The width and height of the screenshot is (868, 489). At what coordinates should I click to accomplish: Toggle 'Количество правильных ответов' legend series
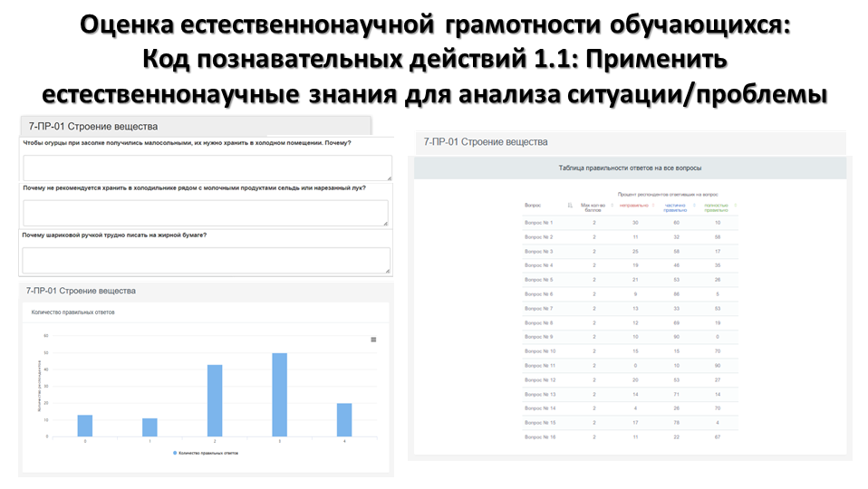tap(207, 453)
